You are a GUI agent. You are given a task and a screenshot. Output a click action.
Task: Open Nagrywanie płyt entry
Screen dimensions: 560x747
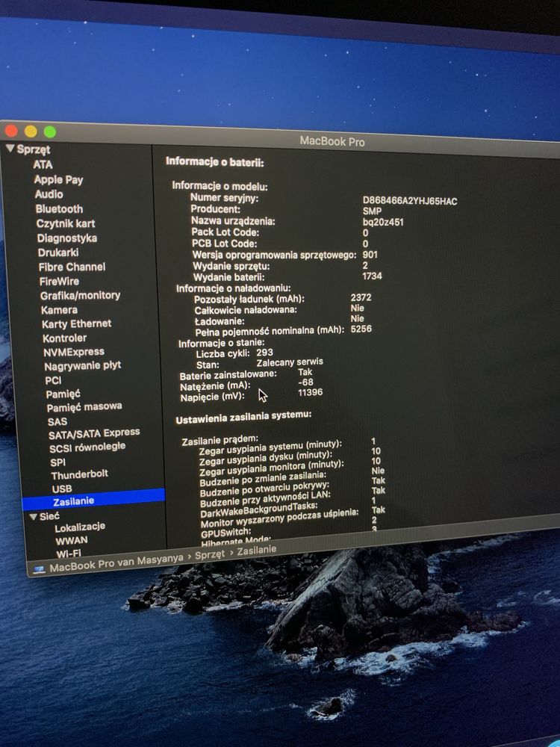pyautogui.click(x=83, y=366)
